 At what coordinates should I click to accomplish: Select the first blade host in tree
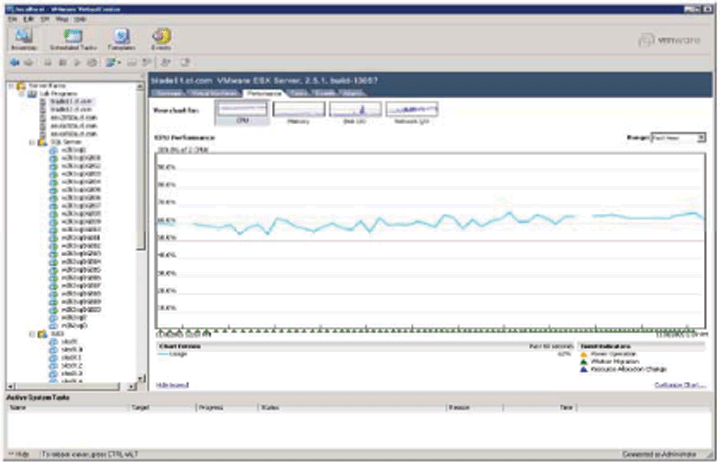(70, 100)
